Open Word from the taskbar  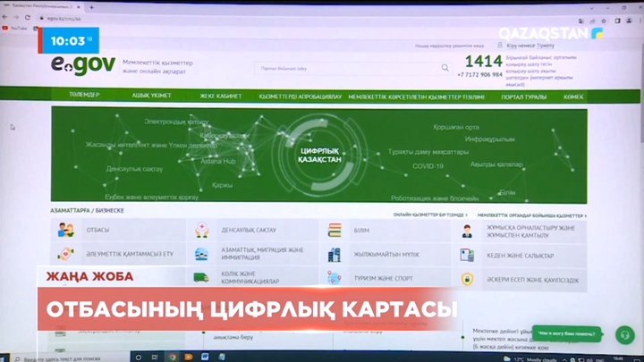click(205, 357)
